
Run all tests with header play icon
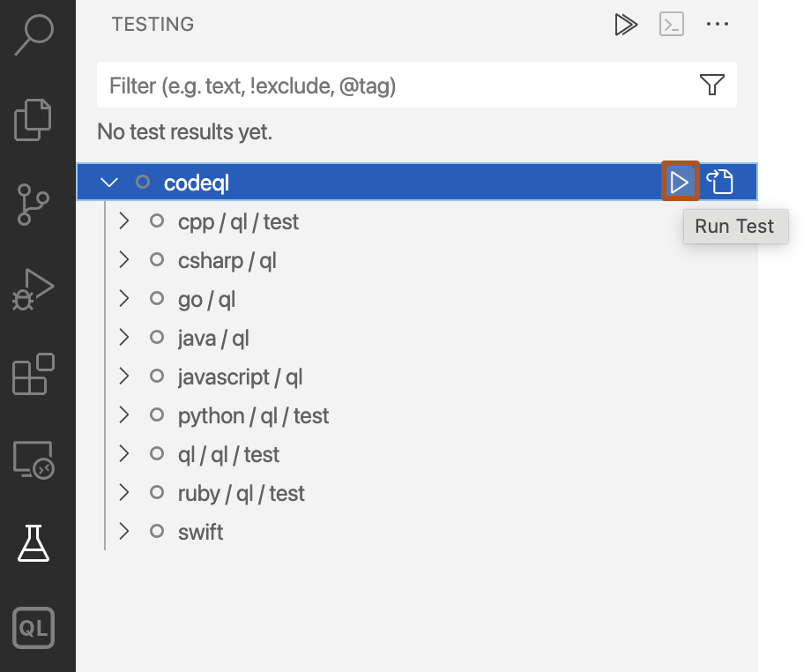(626, 24)
